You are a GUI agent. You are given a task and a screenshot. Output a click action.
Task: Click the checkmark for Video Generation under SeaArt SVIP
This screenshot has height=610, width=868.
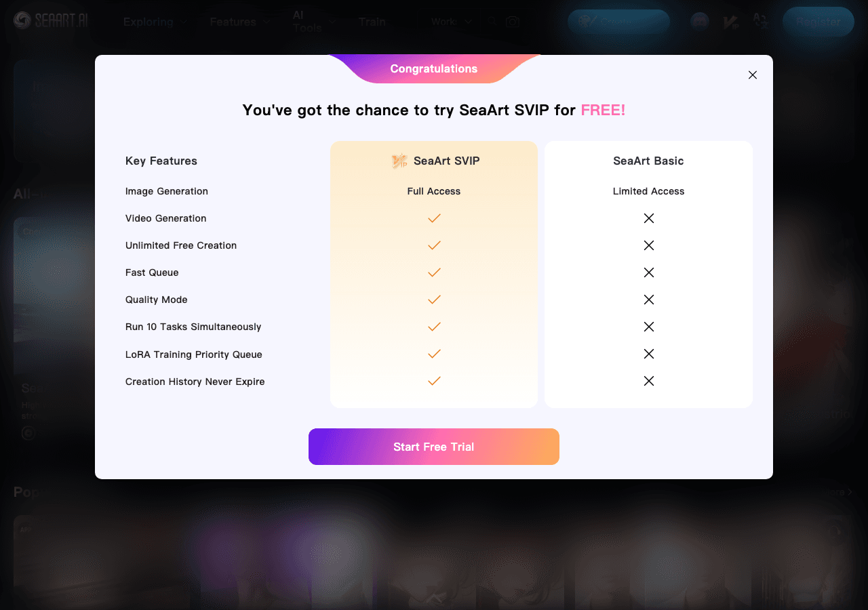click(433, 218)
